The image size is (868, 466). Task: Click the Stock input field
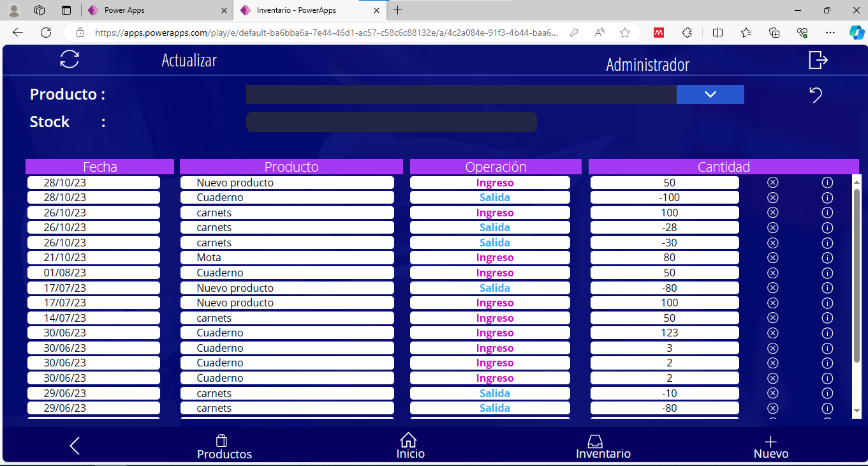pyautogui.click(x=391, y=122)
